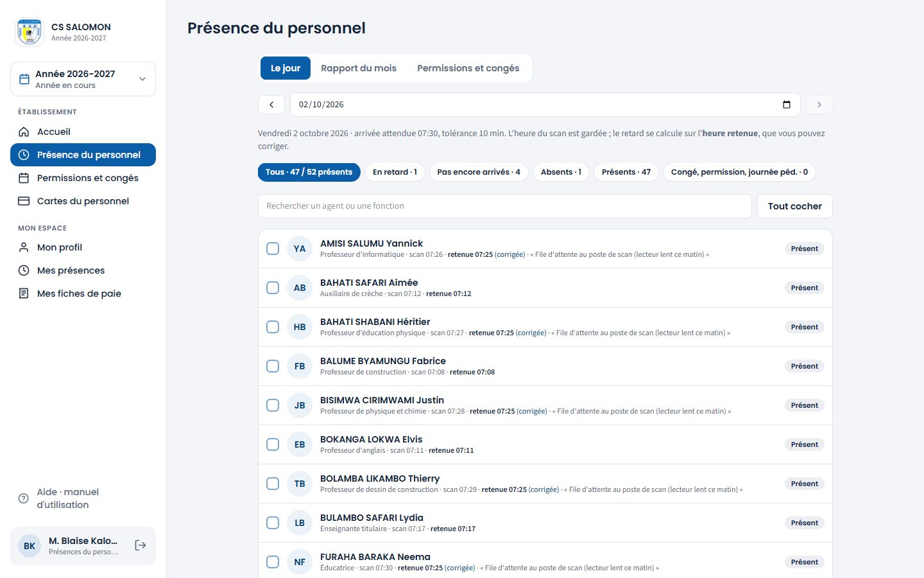Expand the Année 2026-2027 year selector chevron
Viewport: 924px width, 578px height.
click(x=142, y=79)
